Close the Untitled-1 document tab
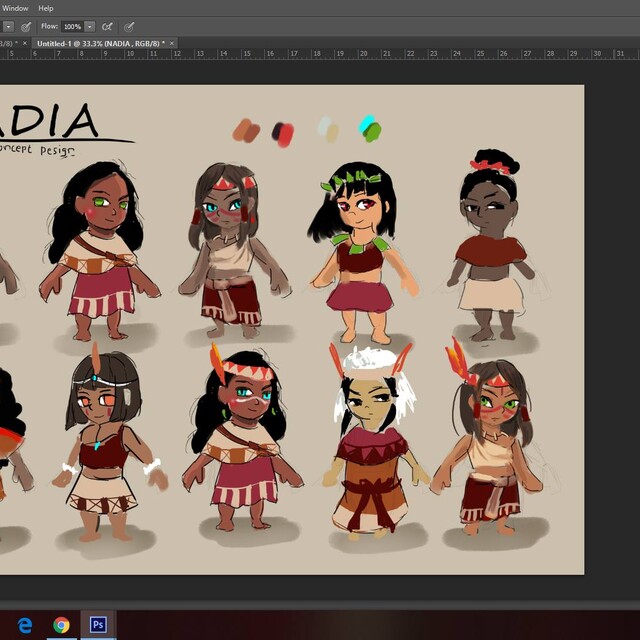 (x=172, y=44)
